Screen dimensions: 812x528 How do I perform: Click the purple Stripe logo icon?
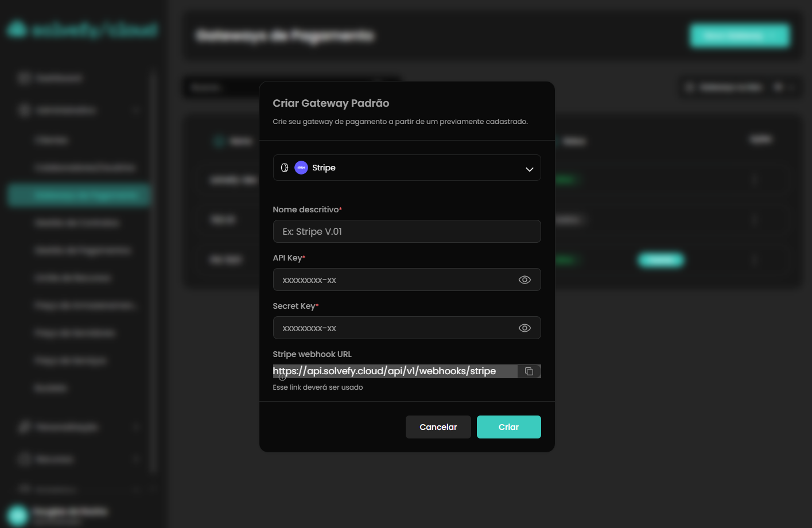301,168
